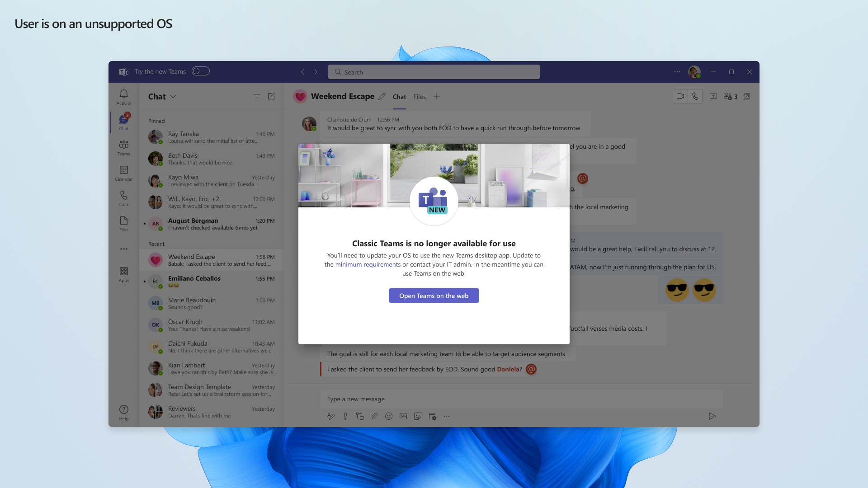The height and width of the screenshot is (488, 868).
Task: Click the video call icon in header
Action: click(x=679, y=96)
